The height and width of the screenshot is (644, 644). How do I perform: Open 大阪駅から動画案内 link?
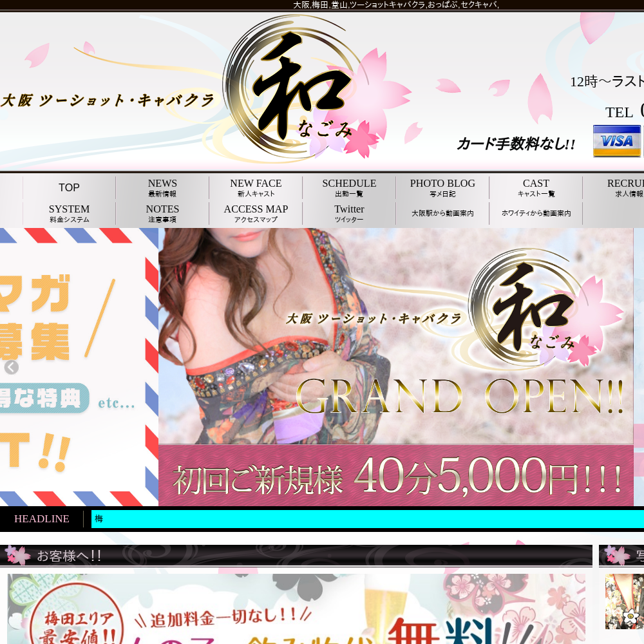point(442,213)
